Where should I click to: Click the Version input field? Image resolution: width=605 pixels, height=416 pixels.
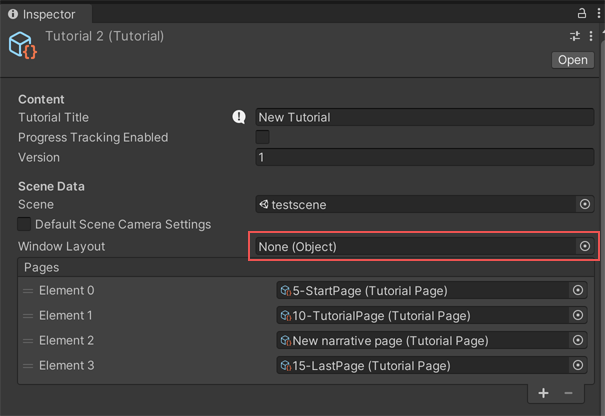point(424,157)
